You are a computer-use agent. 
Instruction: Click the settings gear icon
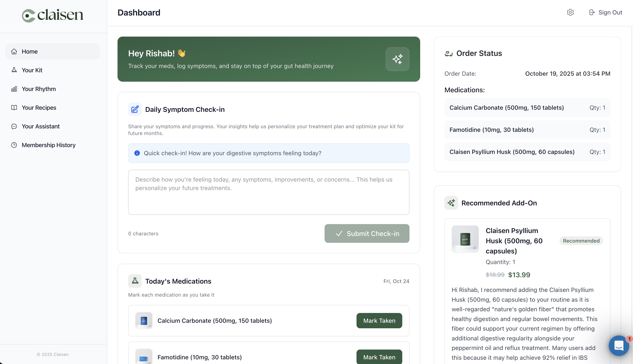click(570, 12)
